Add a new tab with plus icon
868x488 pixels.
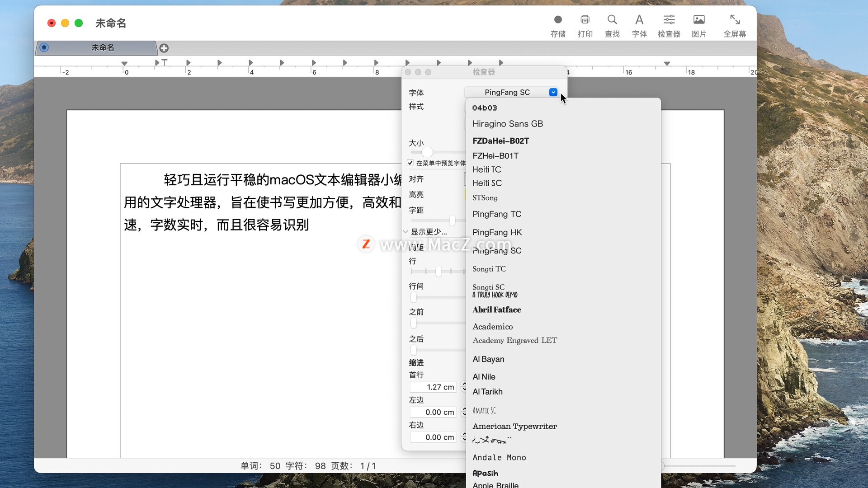tap(164, 48)
